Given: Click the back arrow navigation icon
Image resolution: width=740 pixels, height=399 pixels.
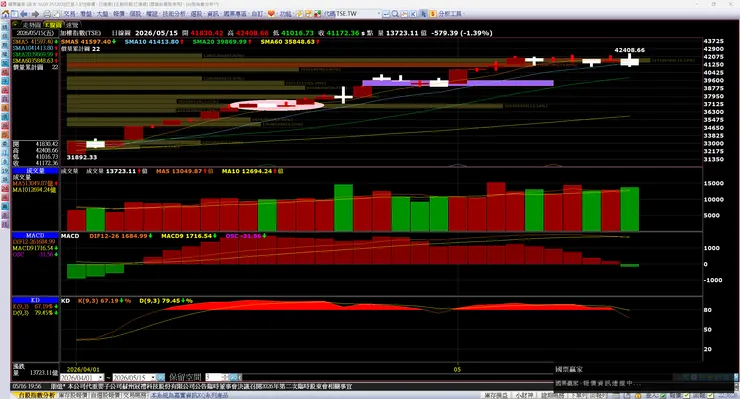Looking at the screenshot, I should (24, 14).
